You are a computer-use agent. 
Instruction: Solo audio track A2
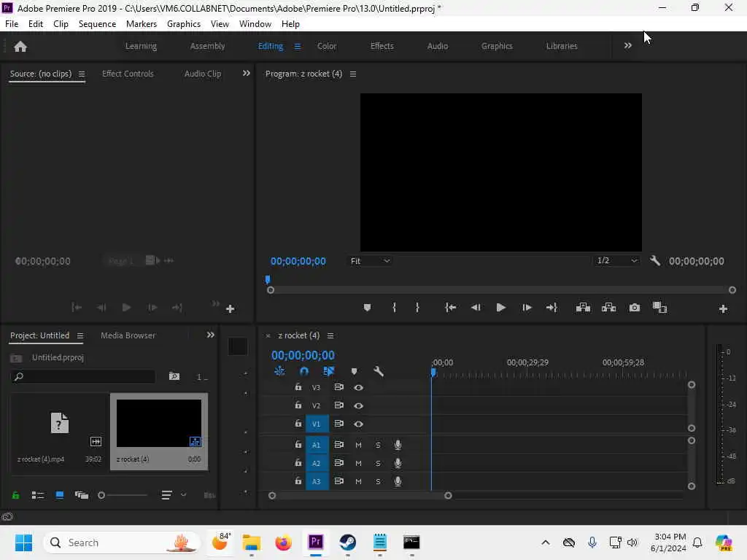click(x=379, y=463)
